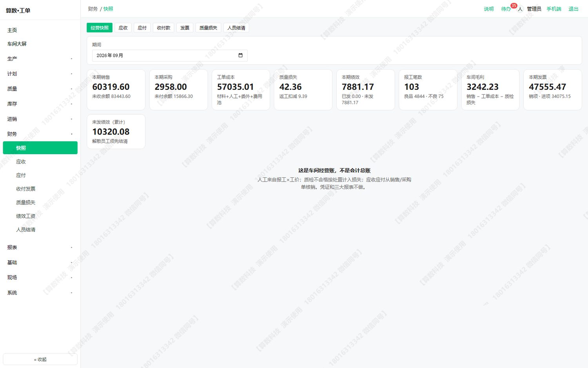Open 应收 in the sidebar submenu
Screen dimensions: 588x368
pos(40,162)
